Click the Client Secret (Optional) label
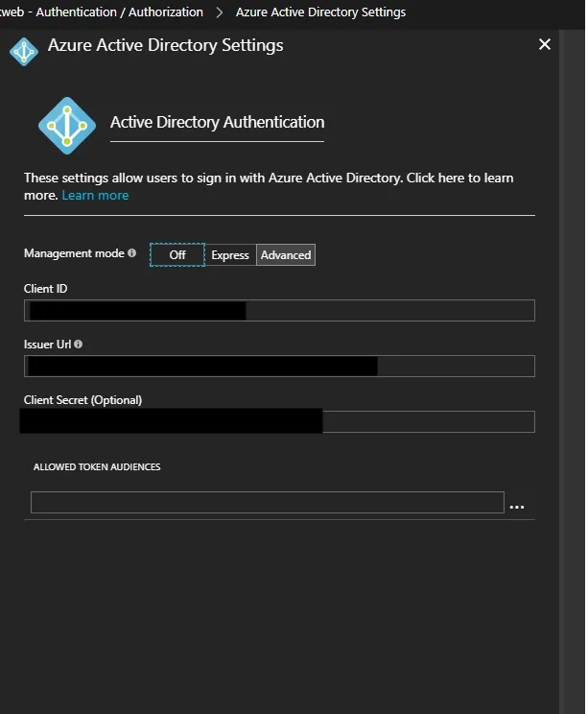 (82, 400)
